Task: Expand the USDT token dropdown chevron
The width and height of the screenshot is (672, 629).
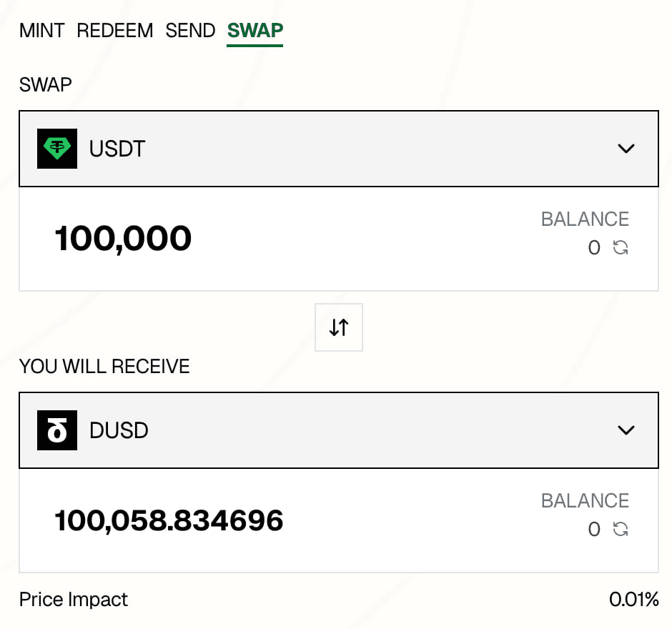Action: click(626, 149)
